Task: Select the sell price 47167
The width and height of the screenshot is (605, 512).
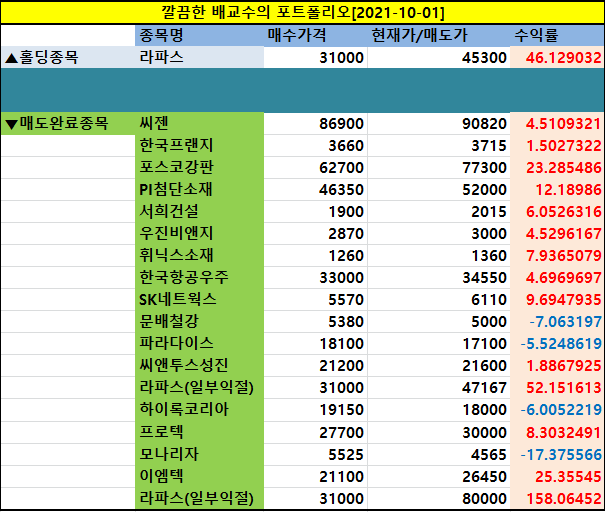Action: coord(439,387)
